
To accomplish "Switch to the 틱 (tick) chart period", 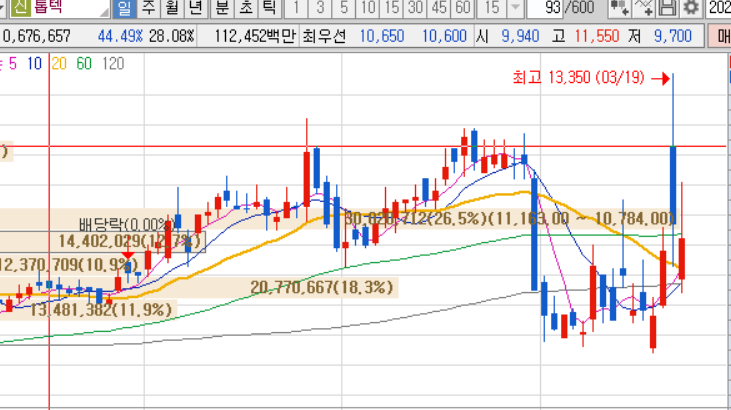I will (269, 7).
